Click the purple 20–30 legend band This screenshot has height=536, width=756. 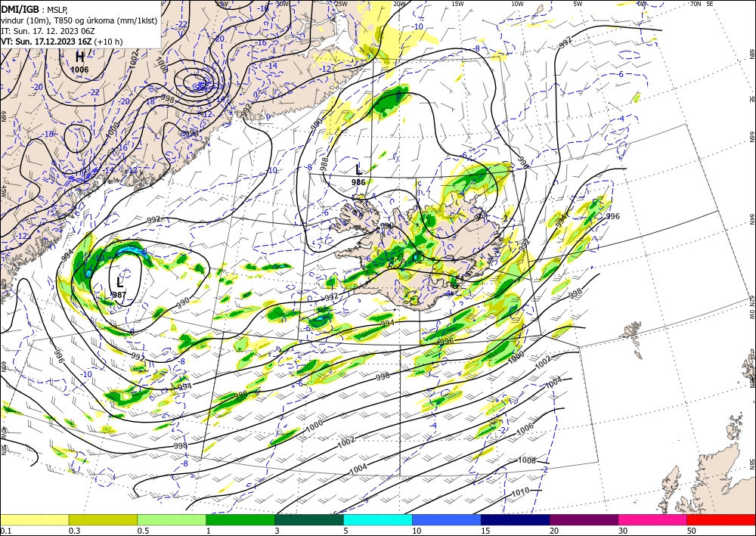[584, 519]
